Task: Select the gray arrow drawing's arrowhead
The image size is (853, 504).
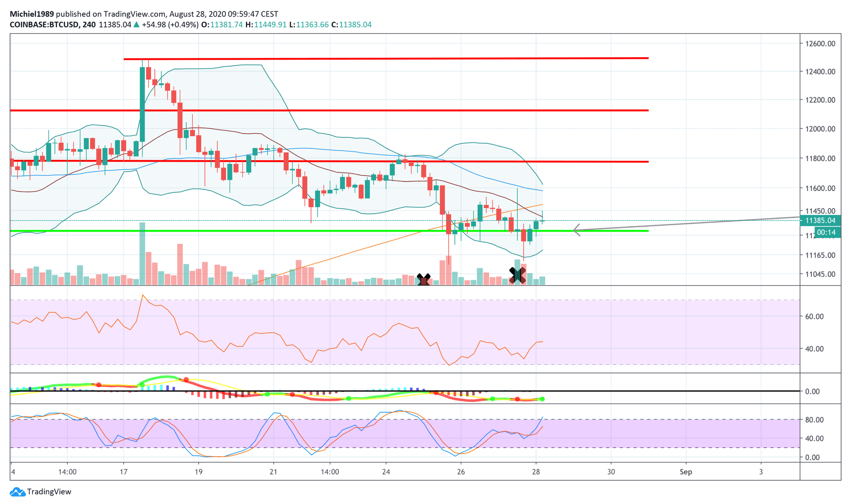Action: click(577, 230)
